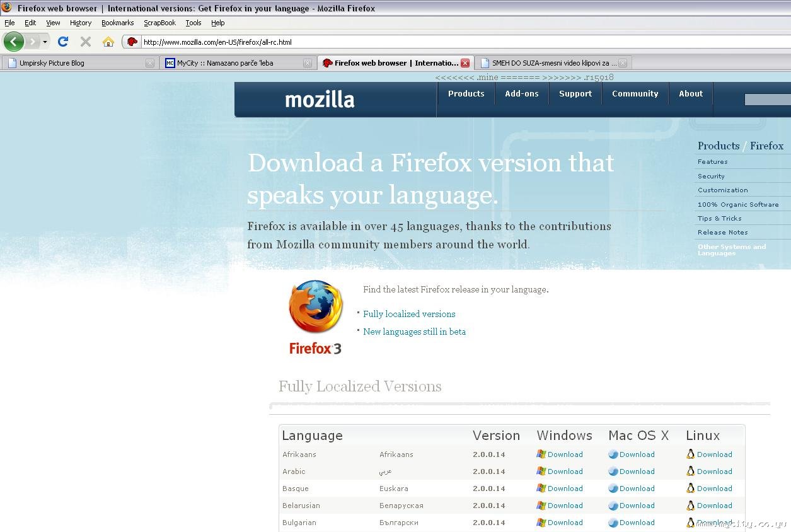The width and height of the screenshot is (791, 532).
Task: Close the Umpirsky Picture Blog tab
Action: [149, 63]
